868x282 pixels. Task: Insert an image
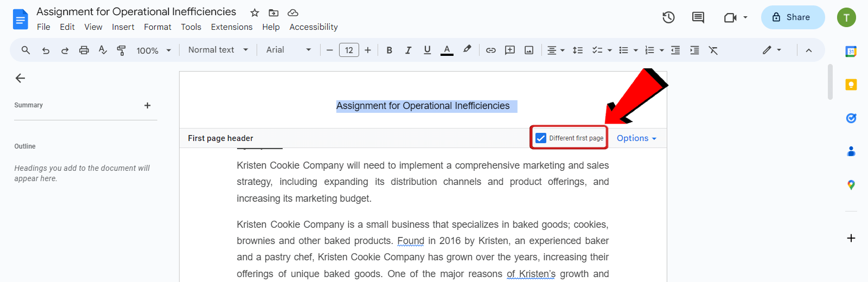click(x=529, y=50)
